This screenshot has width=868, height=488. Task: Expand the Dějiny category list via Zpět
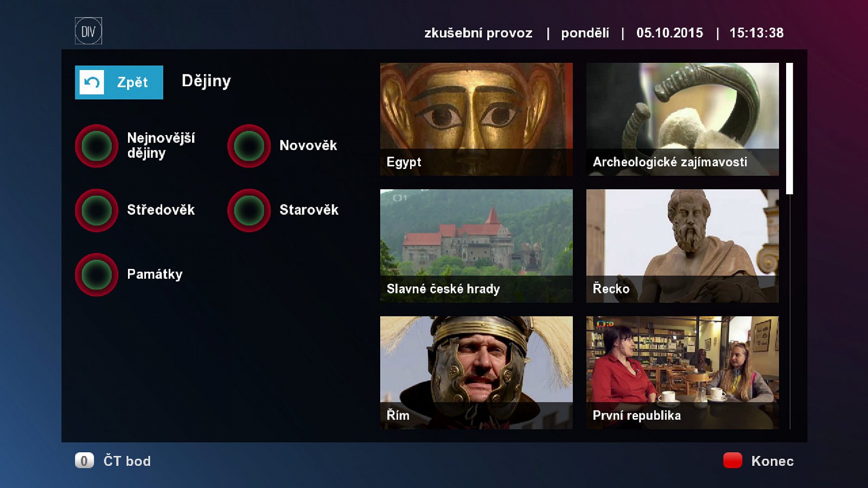tap(119, 82)
